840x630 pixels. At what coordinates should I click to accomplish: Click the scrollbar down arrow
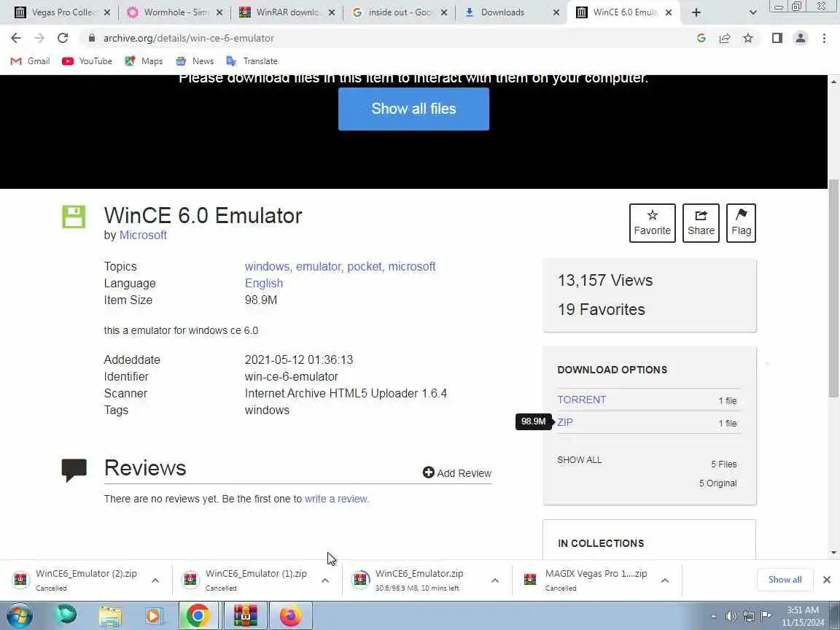click(833, 552)
